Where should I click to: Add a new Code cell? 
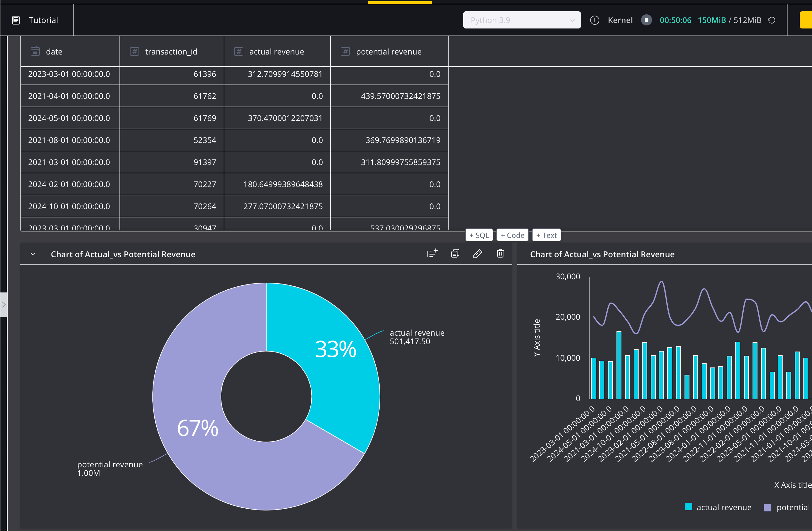(x=512, y=235)
